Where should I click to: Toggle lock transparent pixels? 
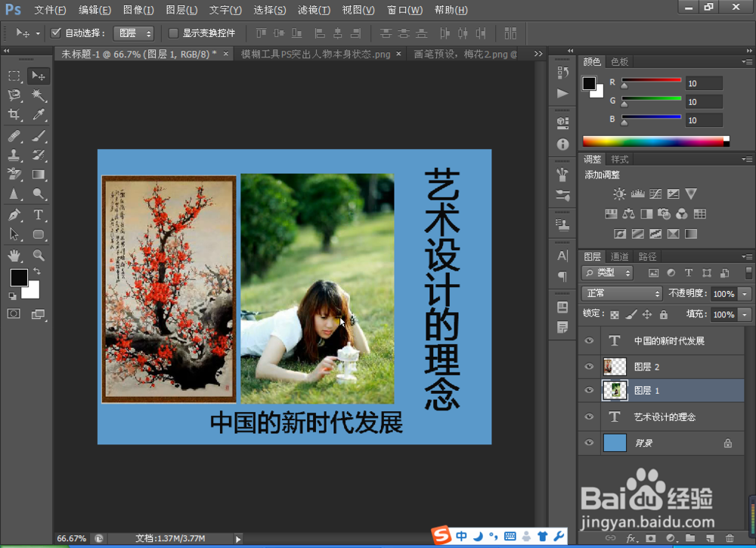pos(614,314)
